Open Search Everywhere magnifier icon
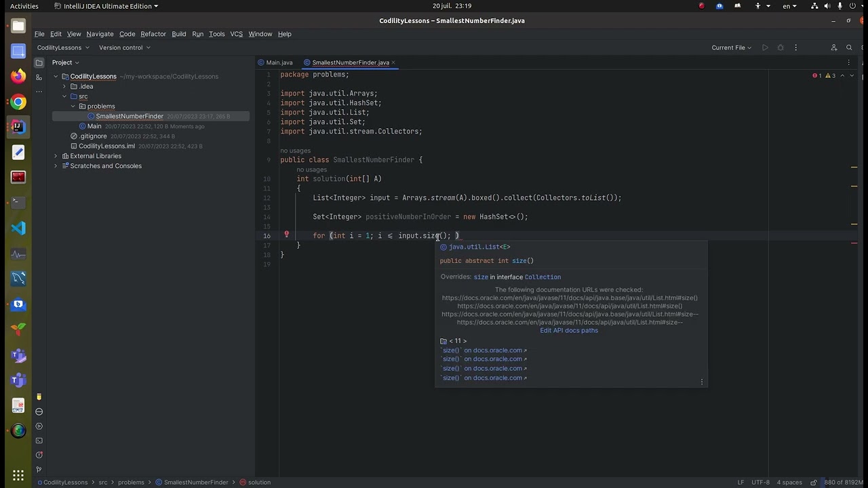Screen dimensions: 868x488 click(x=849, y=47)
